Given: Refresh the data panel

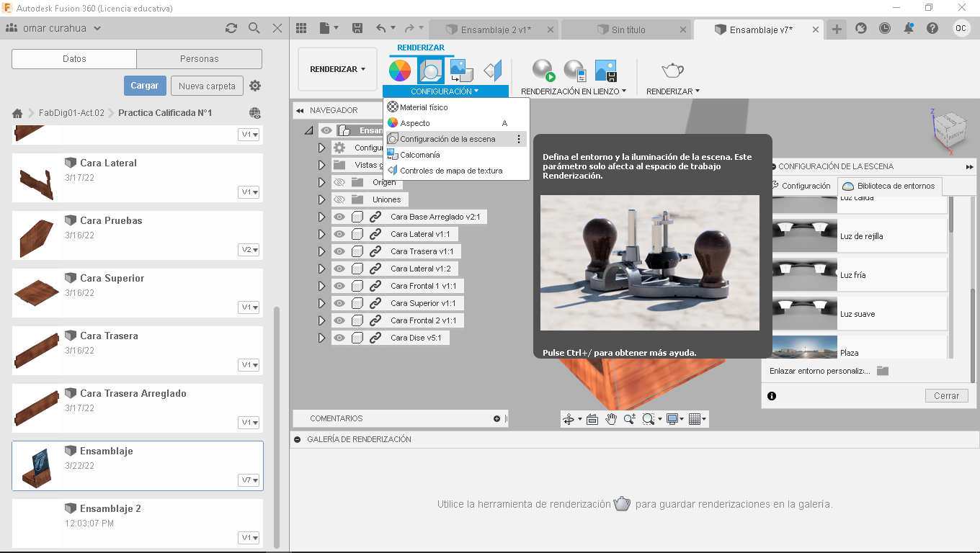Looking at the screenshot, I should point(231,28).
